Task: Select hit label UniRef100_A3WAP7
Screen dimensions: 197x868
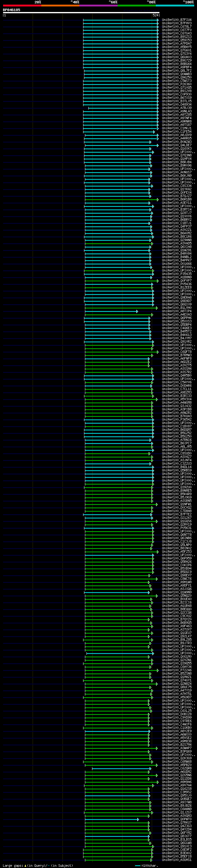Action: [x=177, y=748]
